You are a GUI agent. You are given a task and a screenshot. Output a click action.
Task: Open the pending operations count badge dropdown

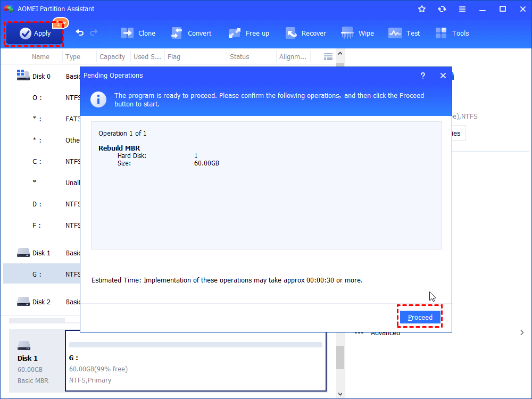(61, 23)
